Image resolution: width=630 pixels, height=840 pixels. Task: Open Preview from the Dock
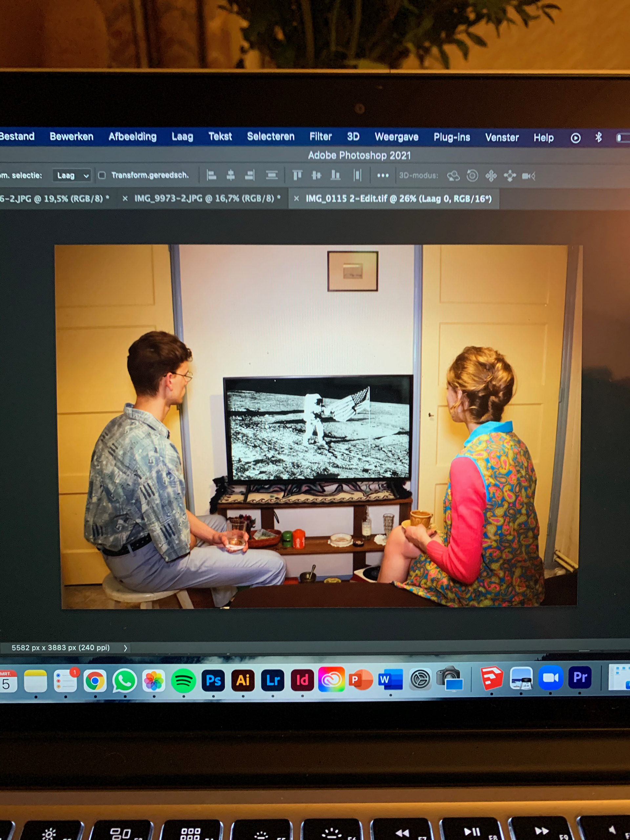521,678
